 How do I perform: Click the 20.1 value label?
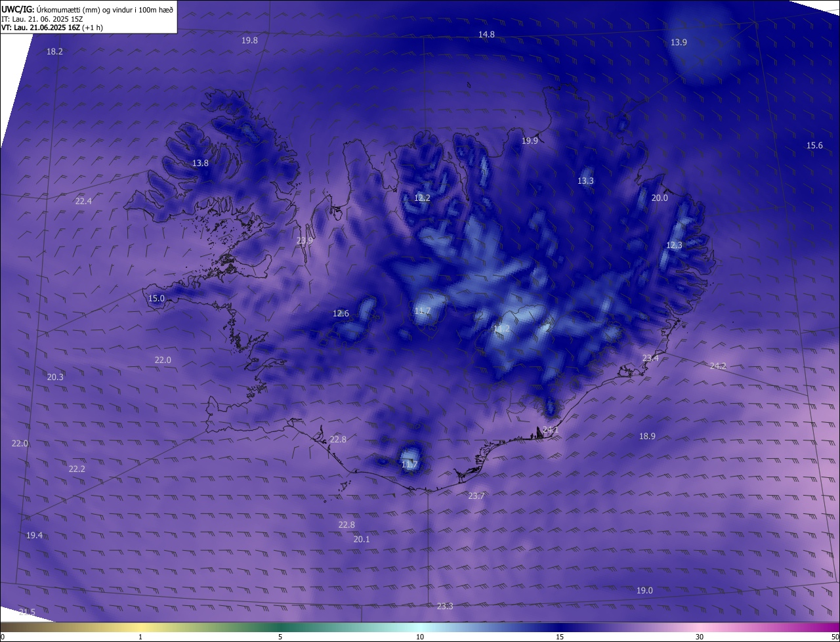(x=362, y=539)
